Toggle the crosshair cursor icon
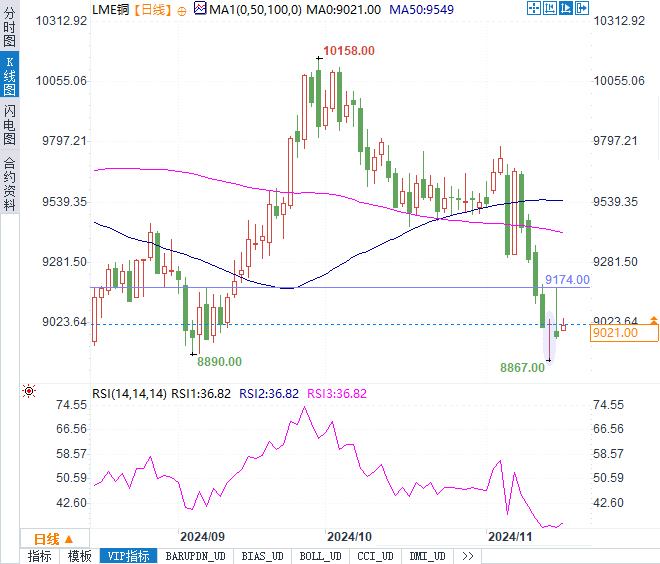 tap(533, 8)
